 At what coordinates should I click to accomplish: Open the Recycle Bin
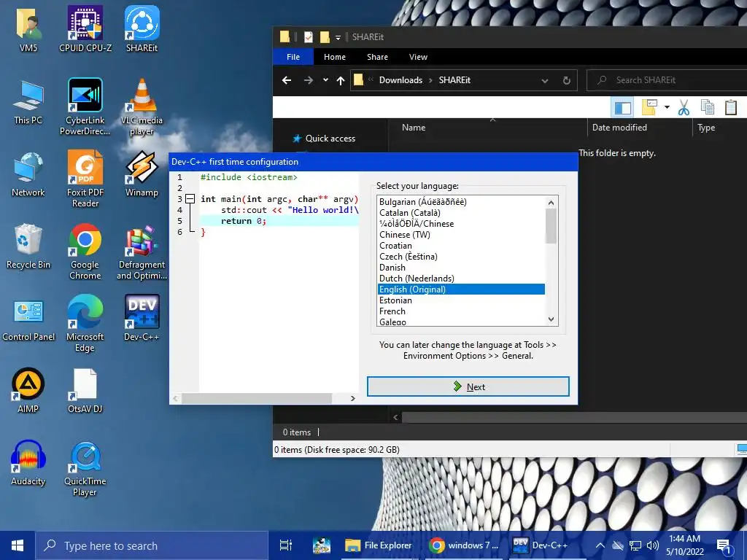point(28,246)
